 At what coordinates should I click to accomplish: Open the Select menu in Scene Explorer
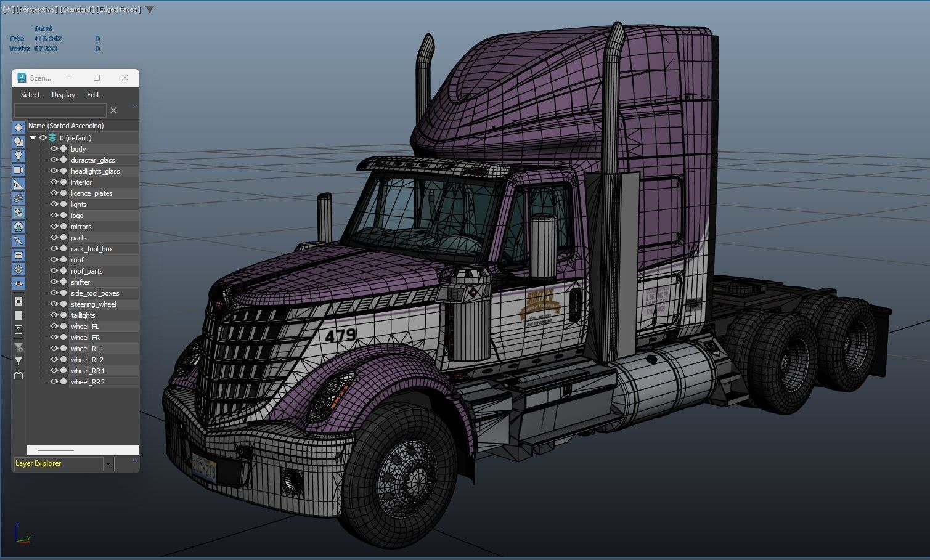[x=30, y=95]
